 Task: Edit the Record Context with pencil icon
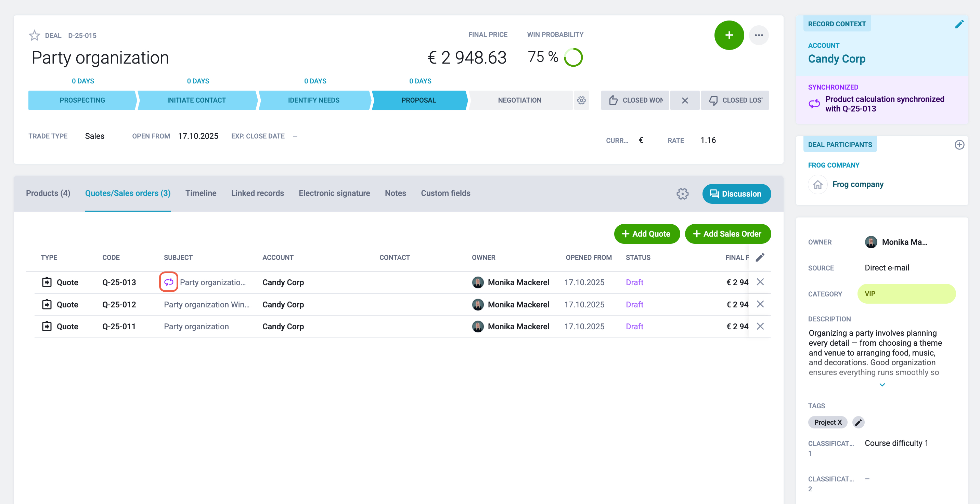[x=959, y=24]
